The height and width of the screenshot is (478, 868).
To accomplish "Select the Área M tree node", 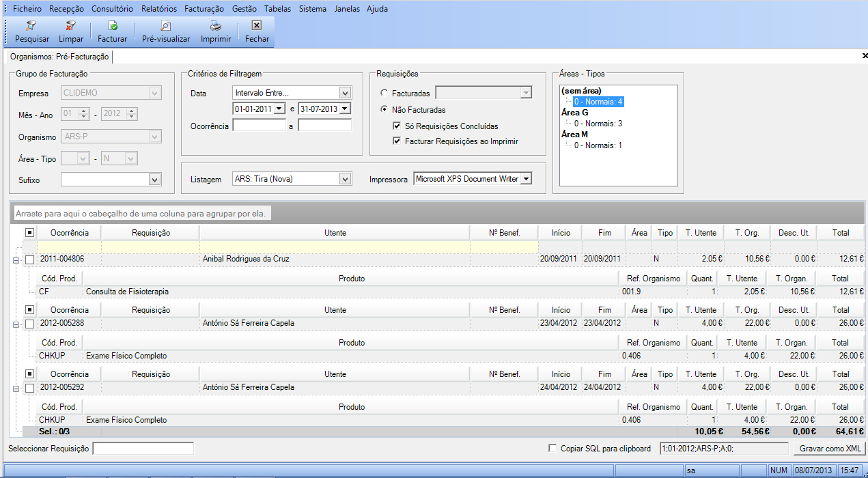I will click(x=574, y=135).
